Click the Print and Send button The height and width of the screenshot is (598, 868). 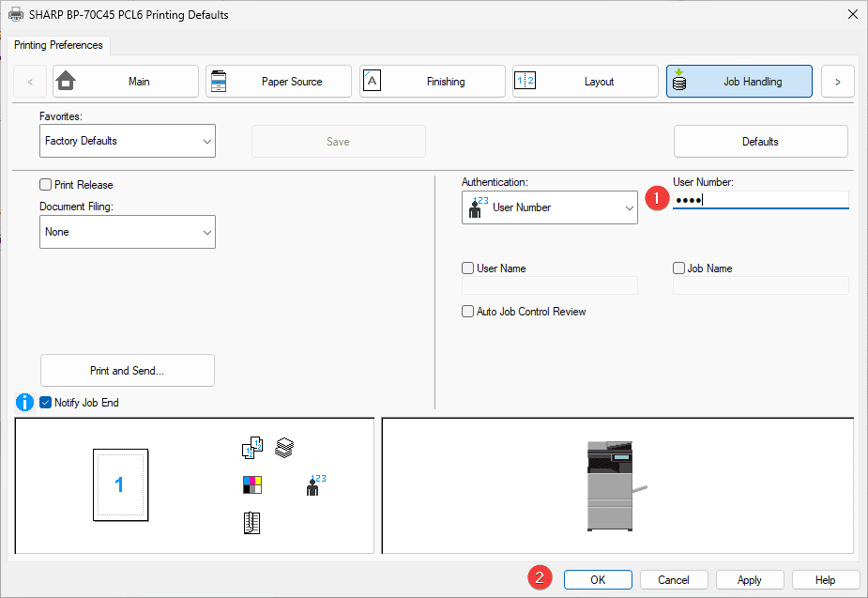tap(128, 371)
